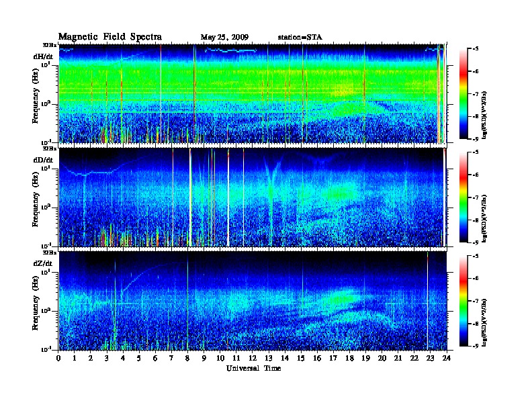Click the "Magnetic Field Spectra" title

[110, 37]
